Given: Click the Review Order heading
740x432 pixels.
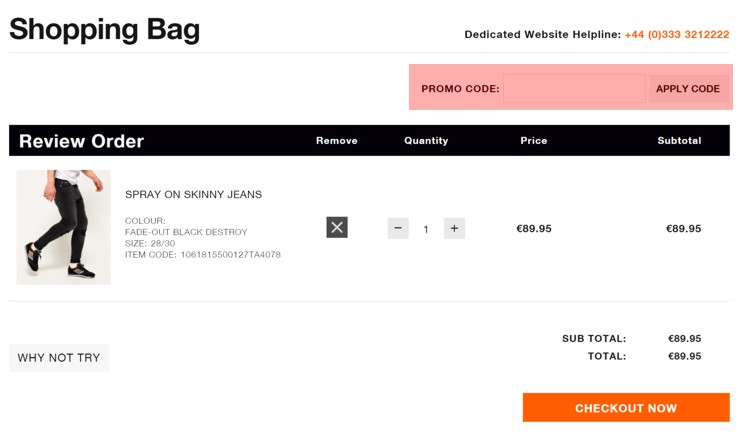Looking at the screenshot, I should click(81, 141).
